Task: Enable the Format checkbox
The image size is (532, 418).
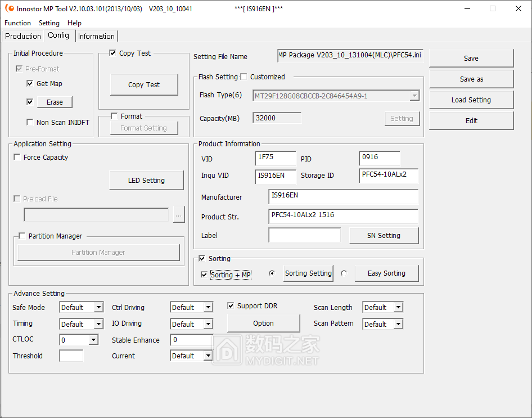Action: coord(114,116)
